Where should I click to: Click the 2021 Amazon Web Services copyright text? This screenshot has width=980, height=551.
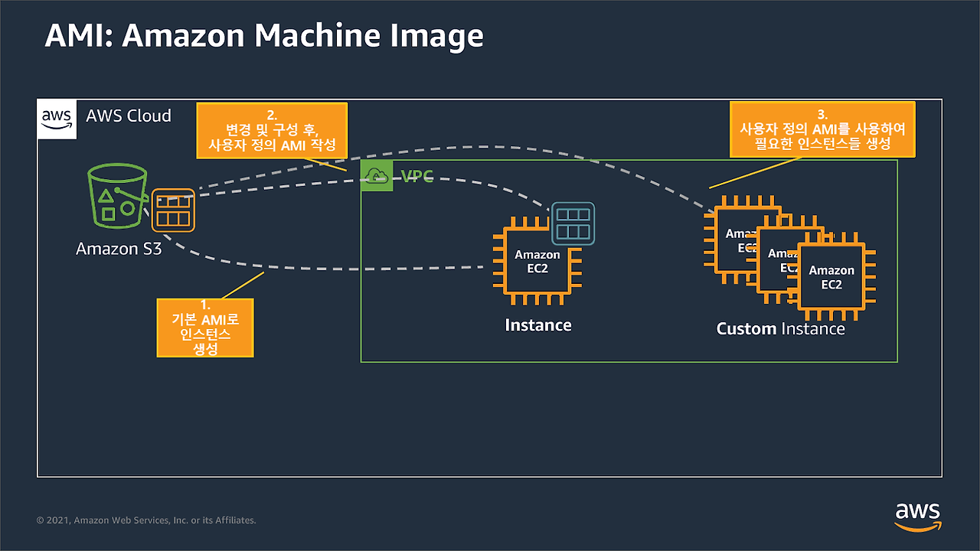[x=146, y=520]
